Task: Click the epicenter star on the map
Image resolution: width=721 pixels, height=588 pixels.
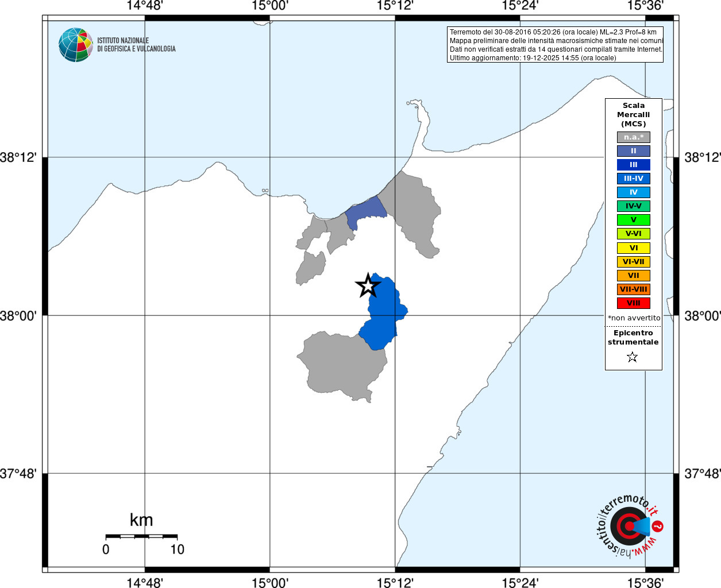Action: [368, 285]
